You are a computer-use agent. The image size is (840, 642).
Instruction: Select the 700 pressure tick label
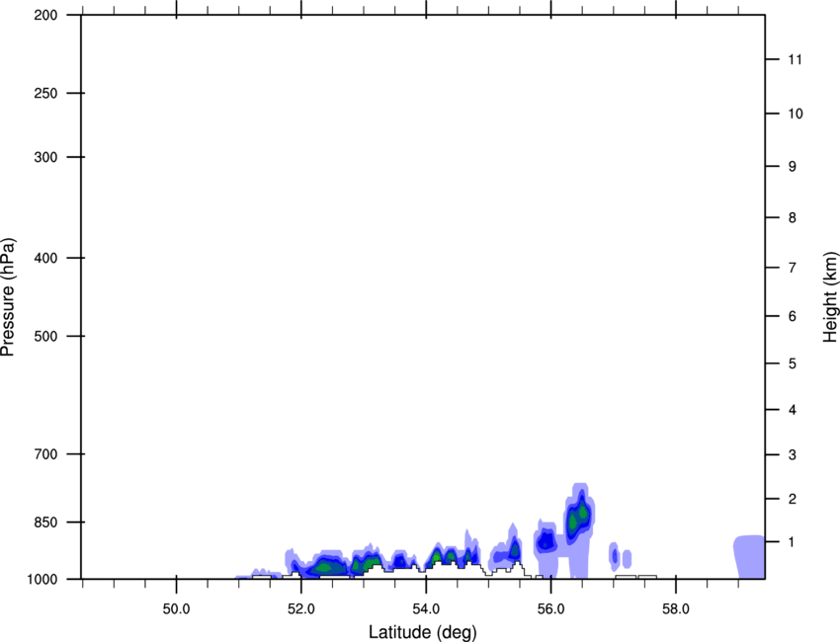click(x=45, y=454)
